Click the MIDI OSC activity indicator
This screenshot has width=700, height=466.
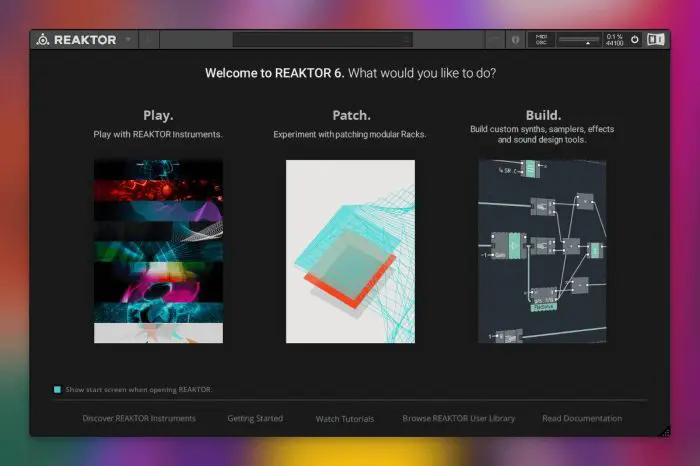click(541, 40)
